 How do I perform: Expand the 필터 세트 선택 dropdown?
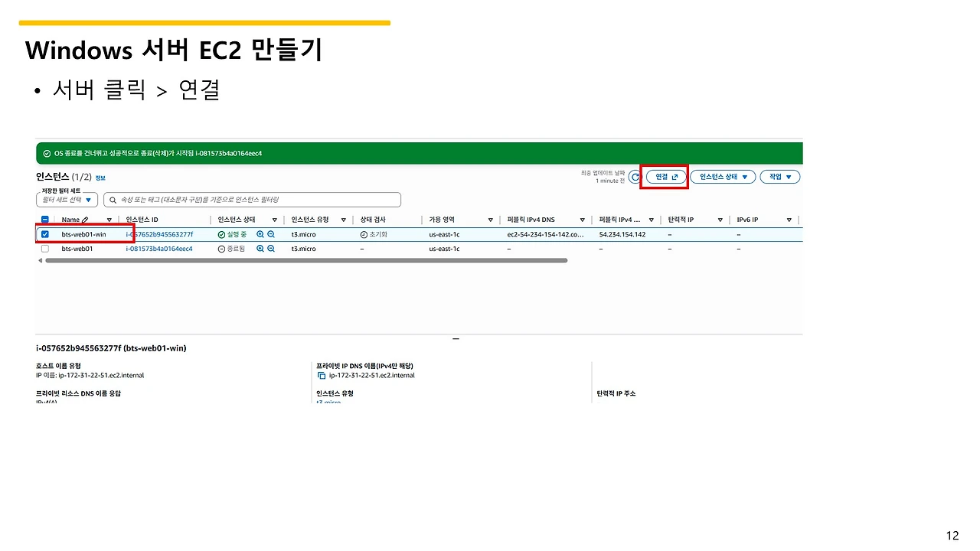[67, 200]
